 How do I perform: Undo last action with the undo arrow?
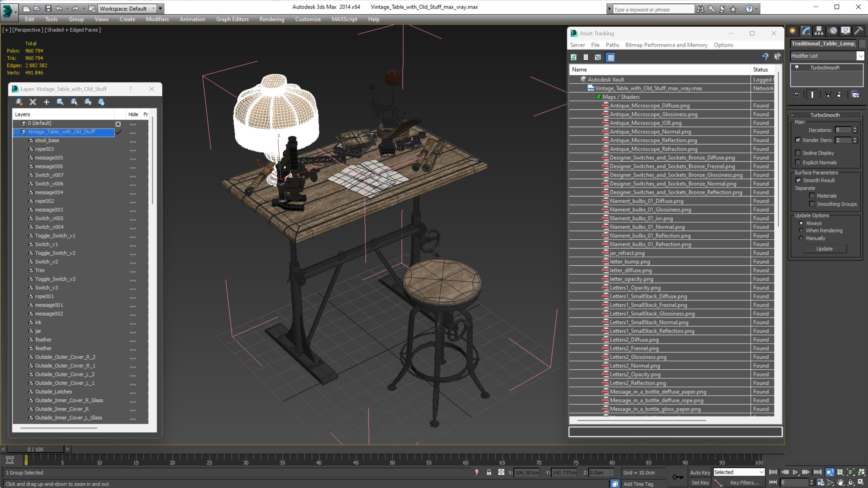(x=59, y=9)
